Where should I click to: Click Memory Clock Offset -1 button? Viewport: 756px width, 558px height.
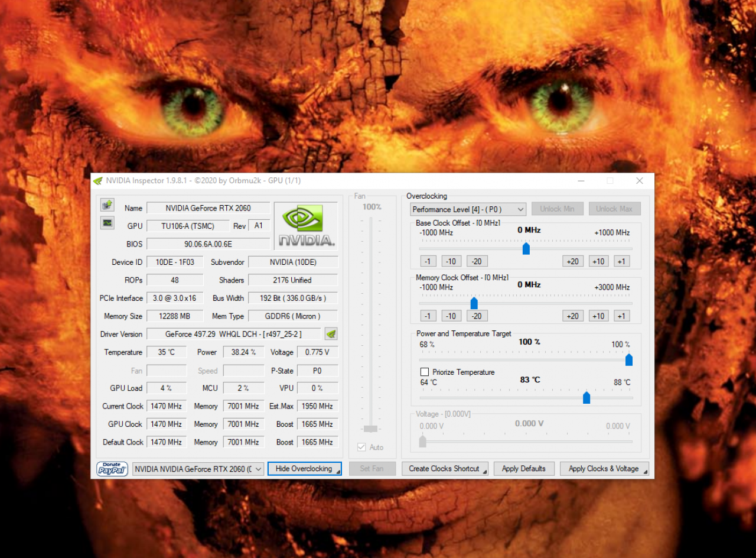point(428,316)
